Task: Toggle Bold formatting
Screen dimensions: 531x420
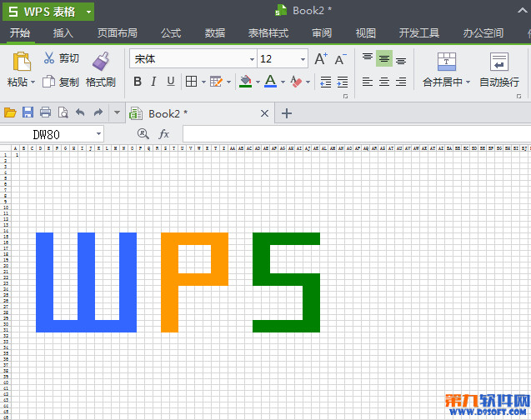Action: (x=138, y=82)
